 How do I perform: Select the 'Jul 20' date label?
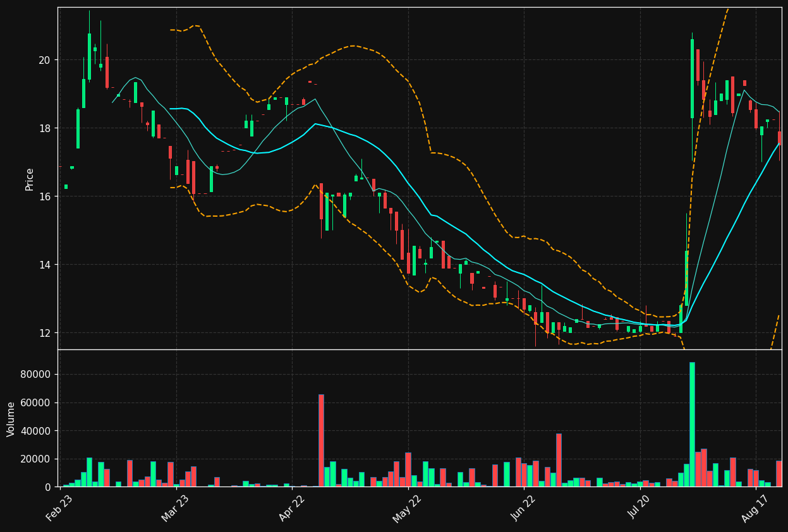click(640, 508)
